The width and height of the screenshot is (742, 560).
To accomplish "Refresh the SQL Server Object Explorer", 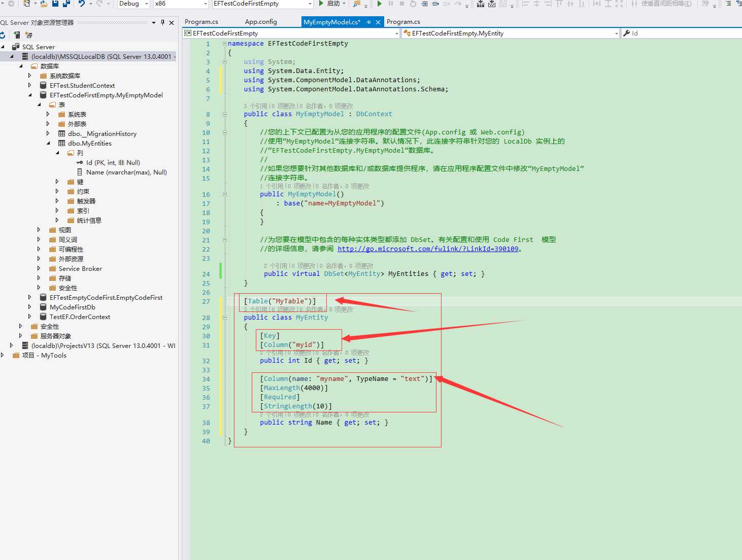I will tap(3, 35).
